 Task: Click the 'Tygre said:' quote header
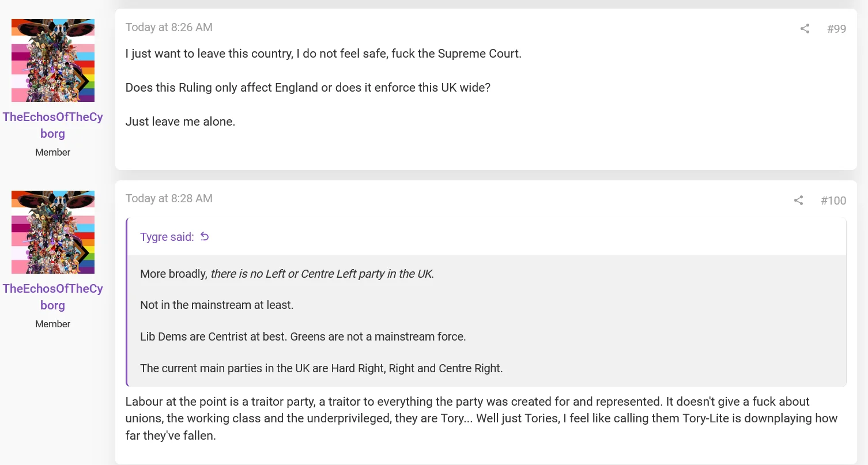pyautogui.click(x=167, y=237)
